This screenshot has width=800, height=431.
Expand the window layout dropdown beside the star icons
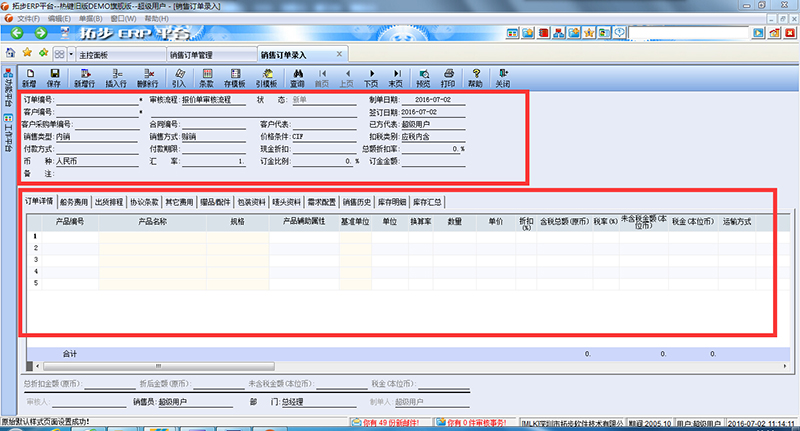coord(68,52)
